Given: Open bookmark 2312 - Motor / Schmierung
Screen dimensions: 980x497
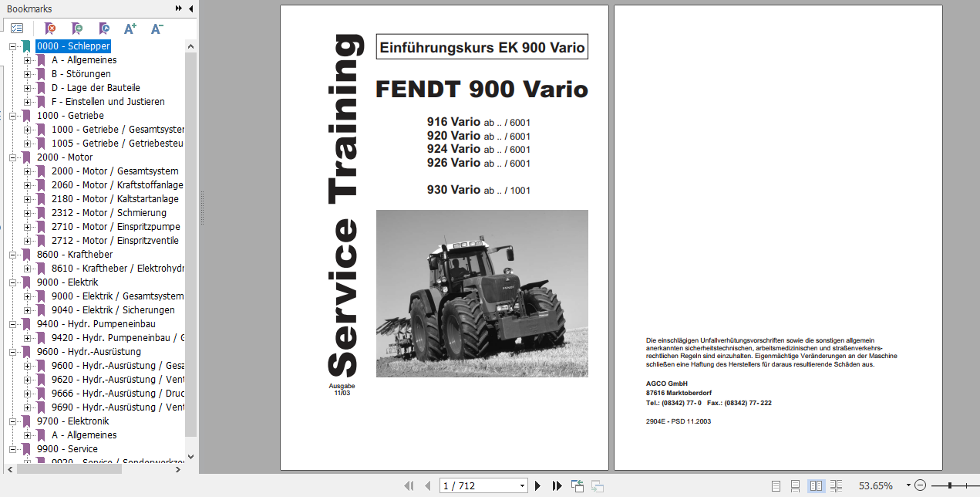Looking at the screenshot, I should [x=109, y=213].
